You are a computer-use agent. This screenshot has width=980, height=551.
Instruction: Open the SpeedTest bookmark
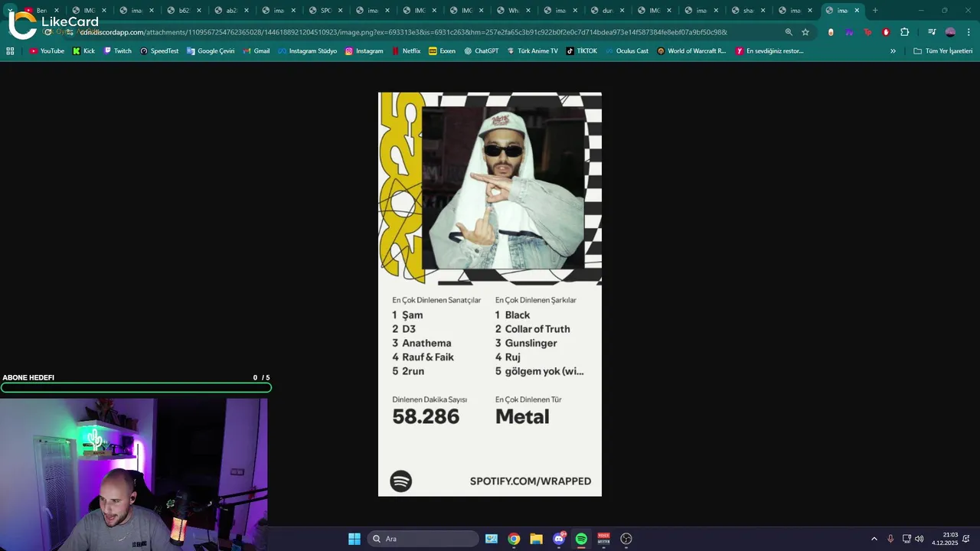tap(159, 51)
